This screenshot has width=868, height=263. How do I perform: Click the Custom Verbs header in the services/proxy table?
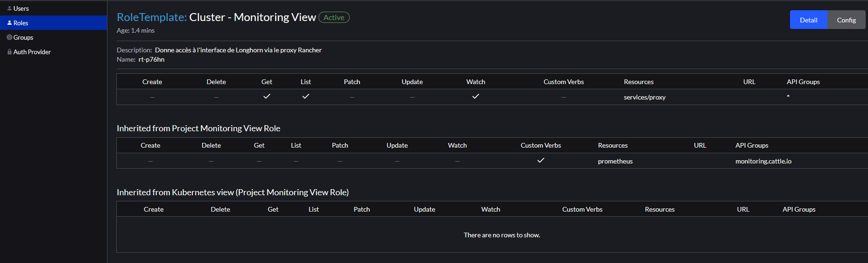(x=564, y=82)
